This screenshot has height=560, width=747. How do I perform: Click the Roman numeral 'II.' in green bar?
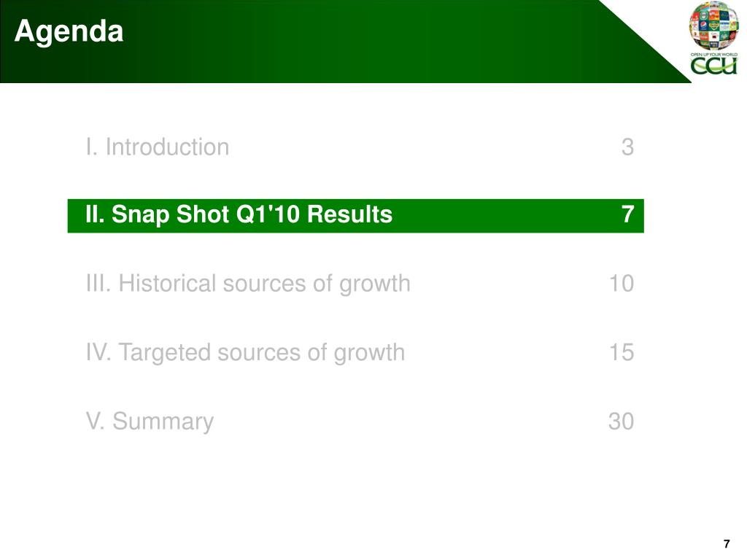(x=95, y=214)
